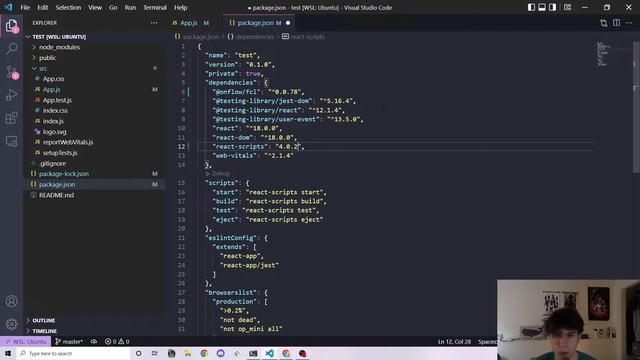The image size is (640, 360).
Task: Open the Terminal menu
Action: coord(155,7)
